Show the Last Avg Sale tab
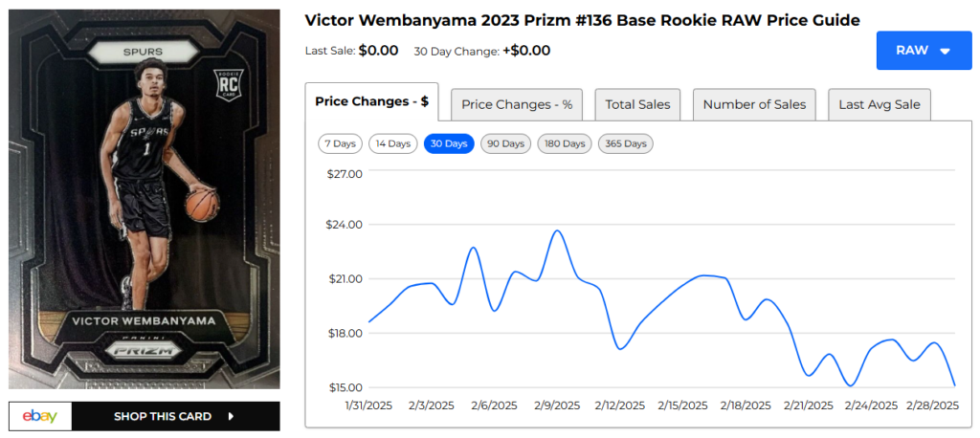 pos(879,104)
